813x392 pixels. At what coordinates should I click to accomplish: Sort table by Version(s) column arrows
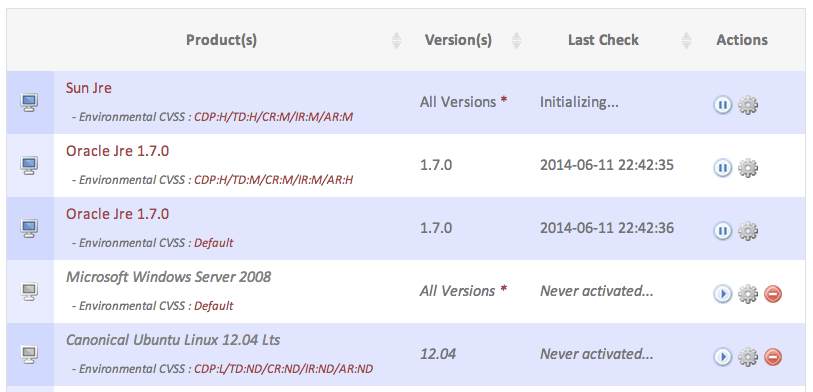coord(516,40)
